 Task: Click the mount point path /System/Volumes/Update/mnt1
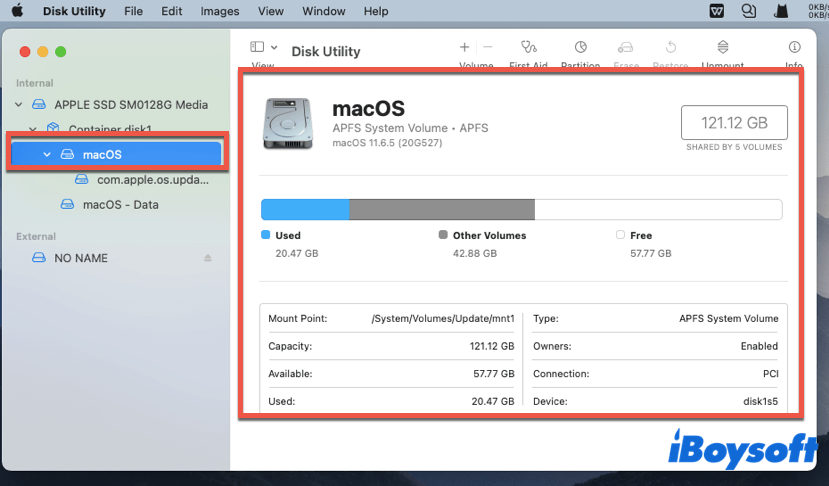[x=443, y=318]
